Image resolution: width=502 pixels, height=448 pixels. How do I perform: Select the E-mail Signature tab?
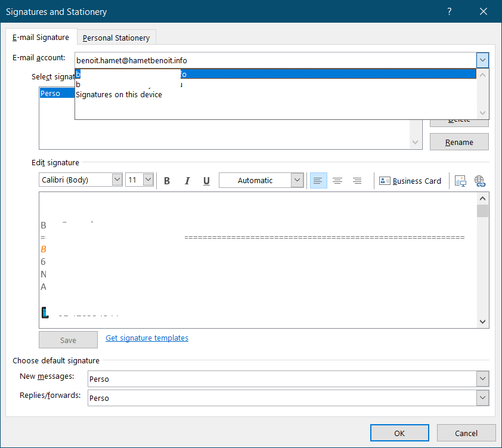41,37
